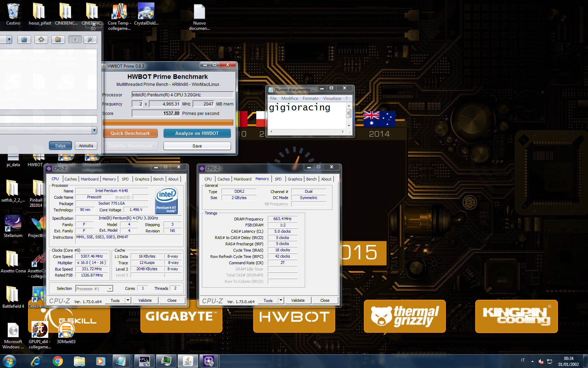Viewport: 588px width, 368px height.
Task: Click the network tray icon
Action: pos(549,361)
